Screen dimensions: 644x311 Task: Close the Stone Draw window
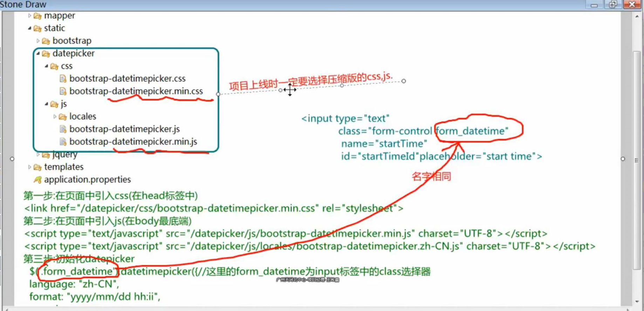(632, 5)
